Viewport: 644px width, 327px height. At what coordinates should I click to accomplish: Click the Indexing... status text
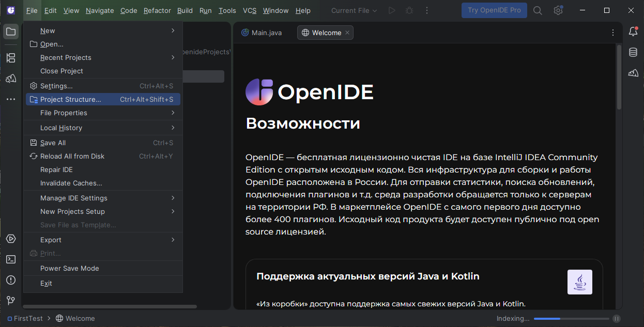coord(513,319)
